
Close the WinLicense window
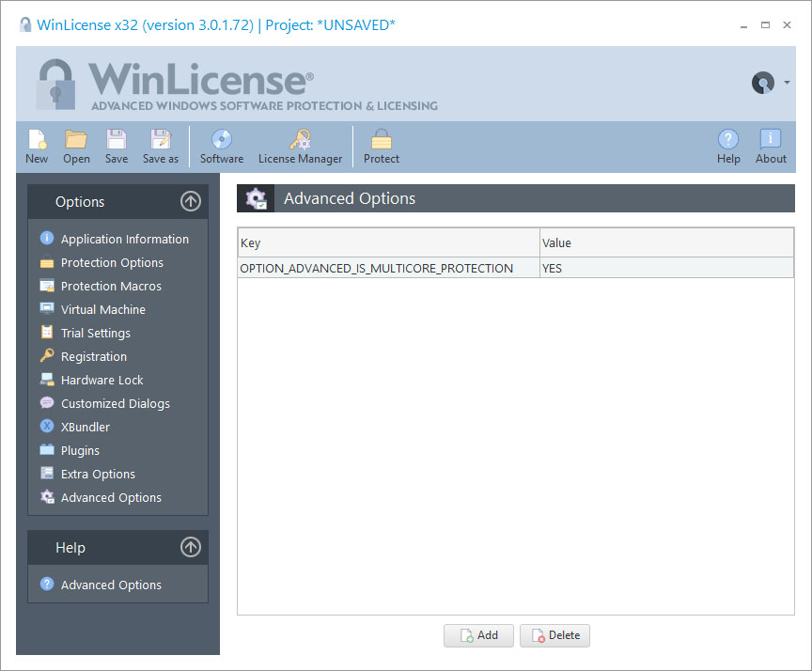[x=787, y=24]
